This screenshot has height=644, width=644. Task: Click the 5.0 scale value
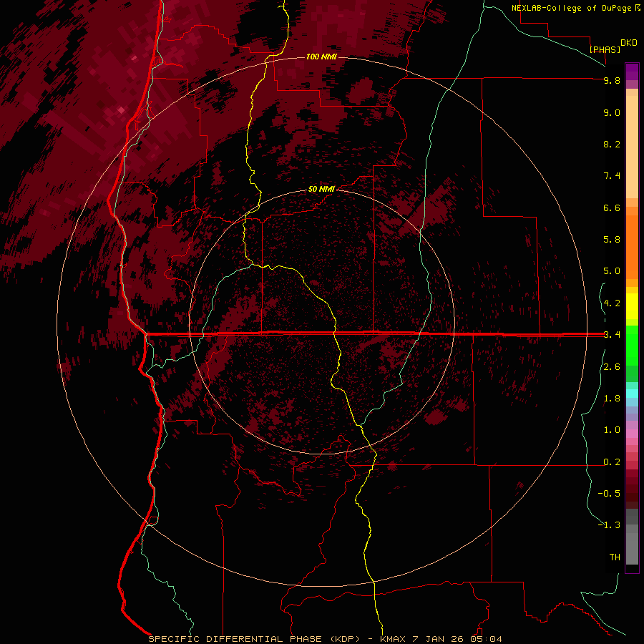click(x=612, y=271)
